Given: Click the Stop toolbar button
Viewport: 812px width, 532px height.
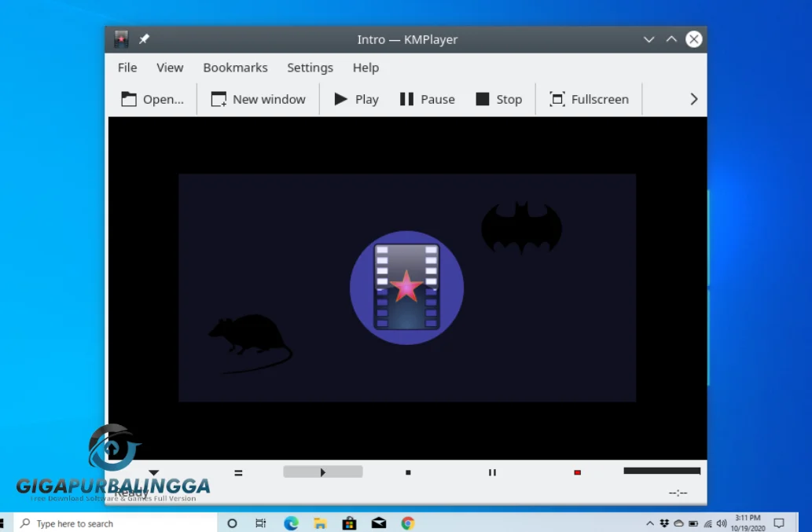Looking at the screenshot, I should 498,99.
